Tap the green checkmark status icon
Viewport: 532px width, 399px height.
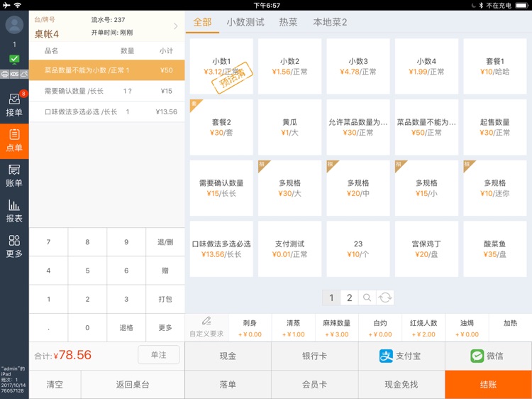coord(14,60)
